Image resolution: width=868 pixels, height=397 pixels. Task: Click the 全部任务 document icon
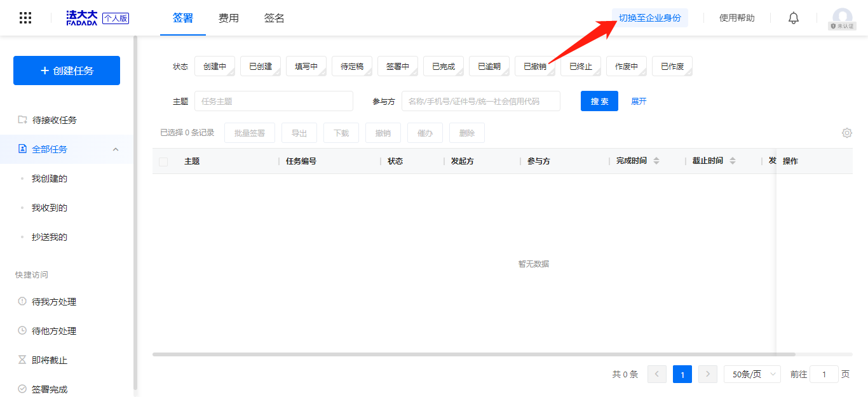coord(22,149)
